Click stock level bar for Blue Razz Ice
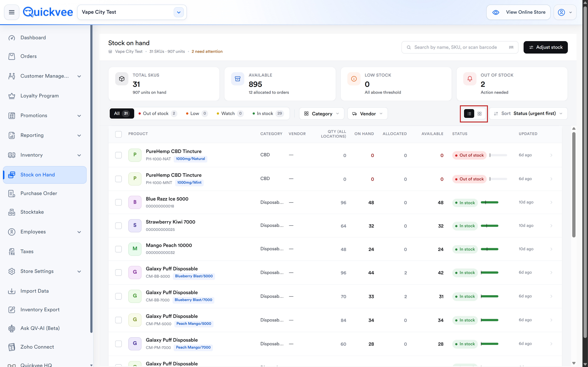Image resolution: width=588 pixels, height=367 pixels. (x=489, y=202)
